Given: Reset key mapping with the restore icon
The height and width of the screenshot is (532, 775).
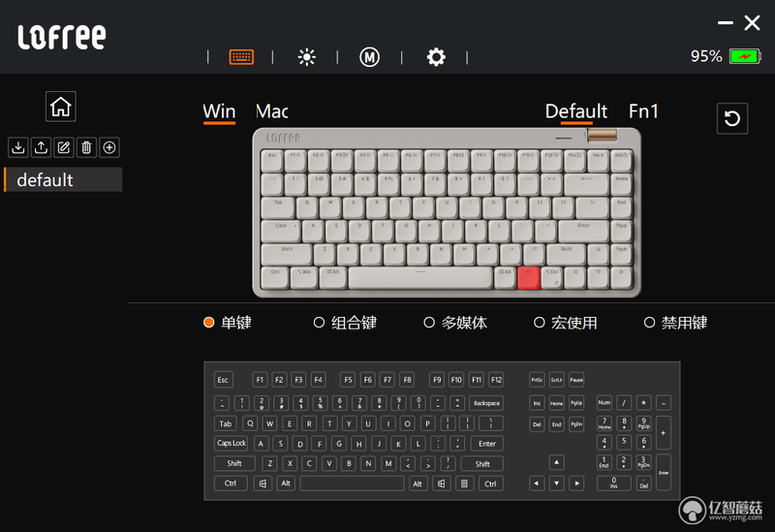Looking at the screenshot, I should pyautogui.click(x=732, y=118).
